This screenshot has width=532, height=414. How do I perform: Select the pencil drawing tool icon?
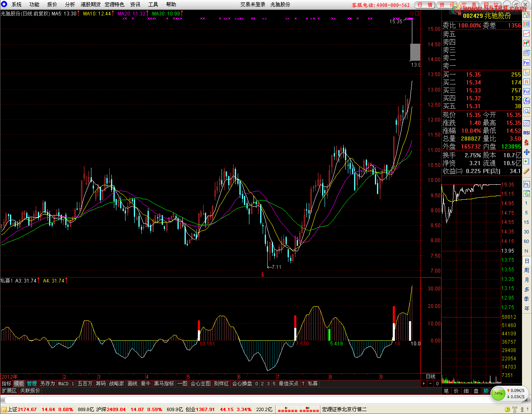pos(527,171)
